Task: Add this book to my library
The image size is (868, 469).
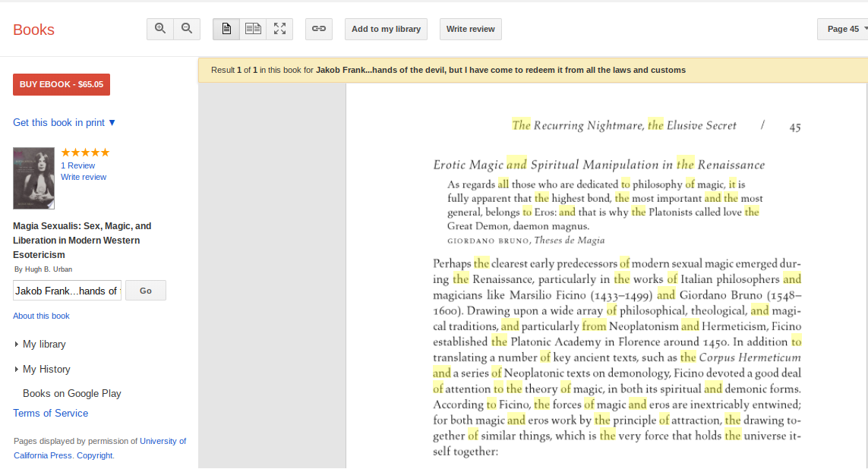Action: pyautogui.click(x=387, y=29)
